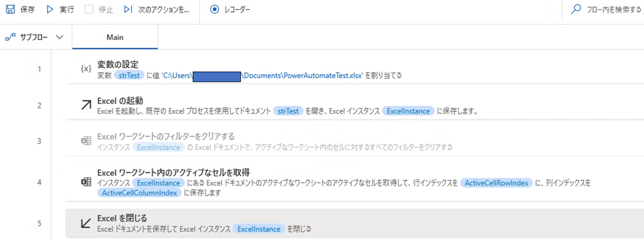The image size is (644, 239).
Task: Click the strTest variable chip in step 1
Action: click(x=129, y=75)
